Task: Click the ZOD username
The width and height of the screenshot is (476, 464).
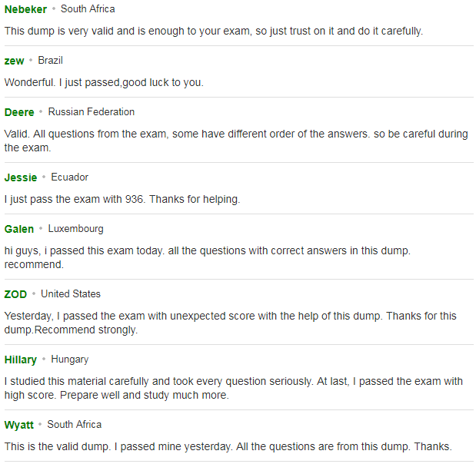Action: tap(15, 294)
